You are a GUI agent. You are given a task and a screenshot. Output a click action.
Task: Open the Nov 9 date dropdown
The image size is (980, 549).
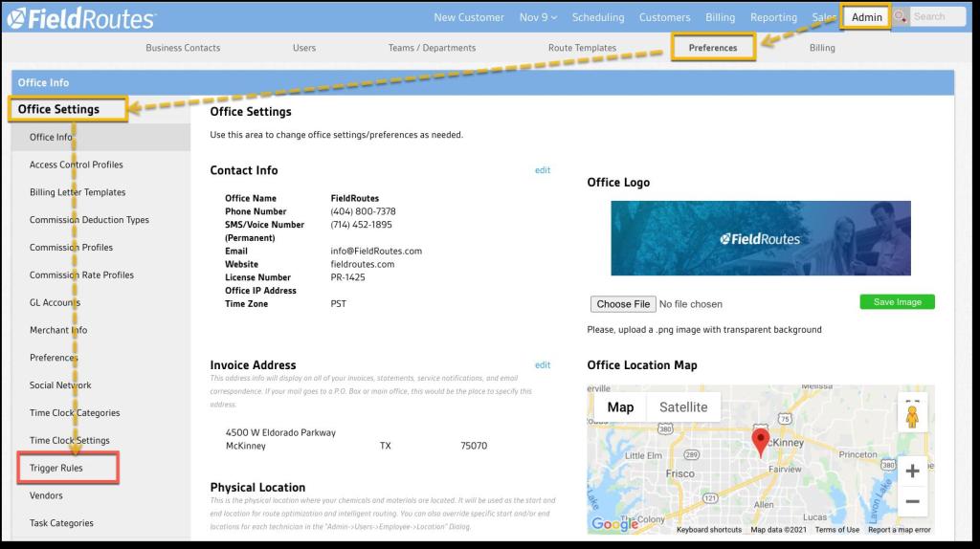coord(538,17)
